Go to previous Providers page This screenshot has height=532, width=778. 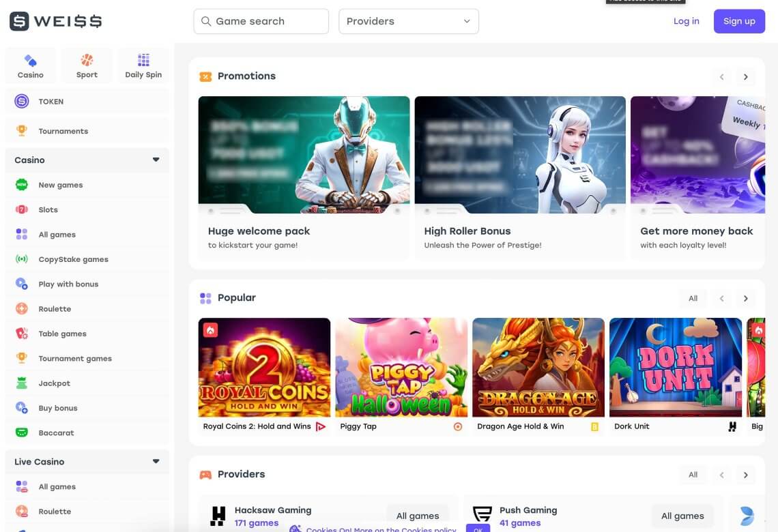pyautogui.click(x=721, y=475)
